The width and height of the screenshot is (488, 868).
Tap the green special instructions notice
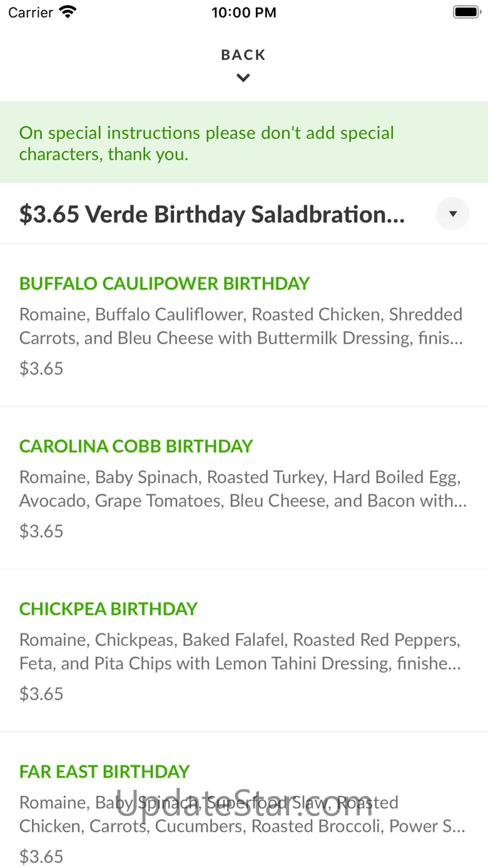pos(206,143)
